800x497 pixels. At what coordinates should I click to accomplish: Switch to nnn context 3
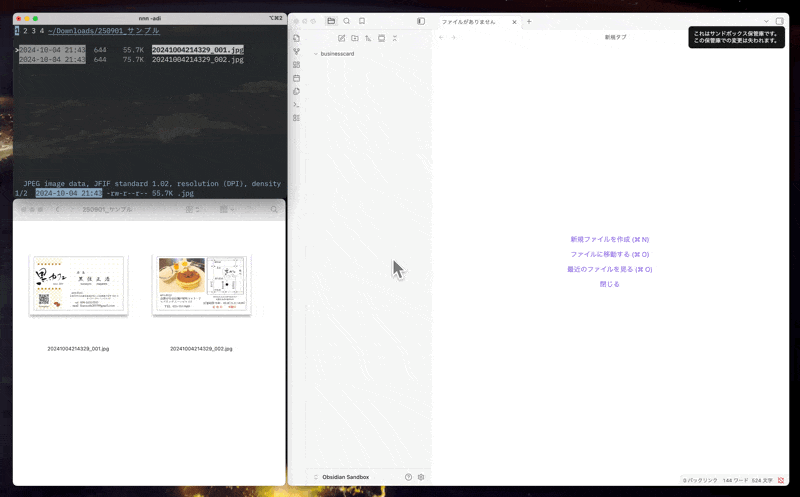point(34,31)
